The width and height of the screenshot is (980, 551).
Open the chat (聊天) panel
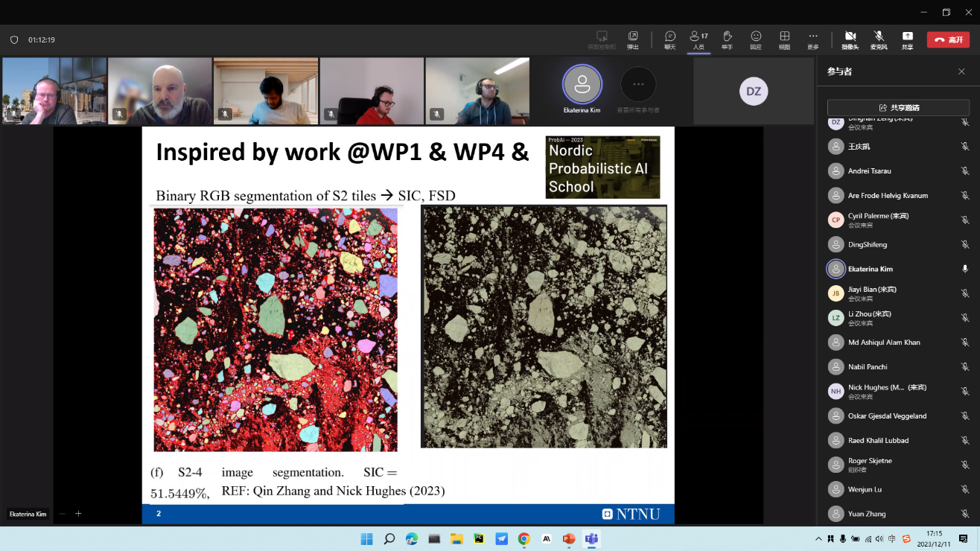click(669, 39)
